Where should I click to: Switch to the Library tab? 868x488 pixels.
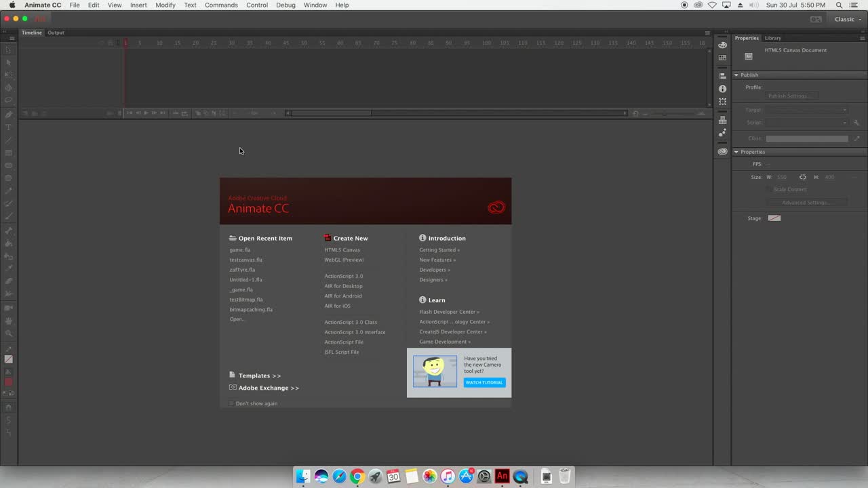[773, 38]
